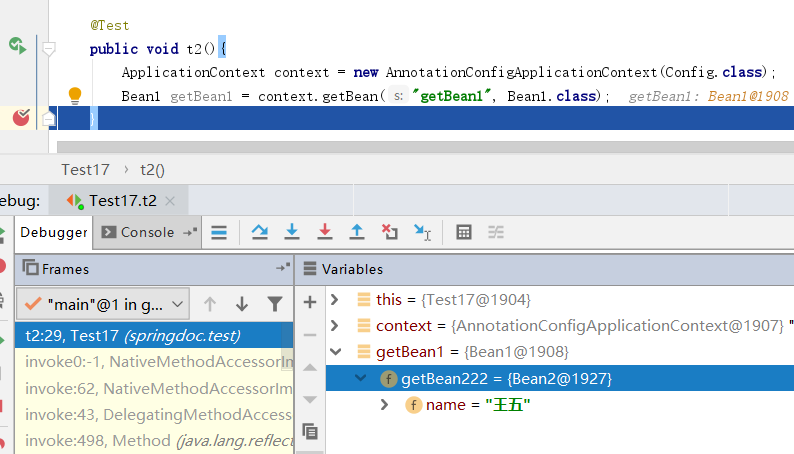This screenshot has width=794, height=454.
Task: Select the invoke:498 Method frame
Action: [x=154, y=440]
